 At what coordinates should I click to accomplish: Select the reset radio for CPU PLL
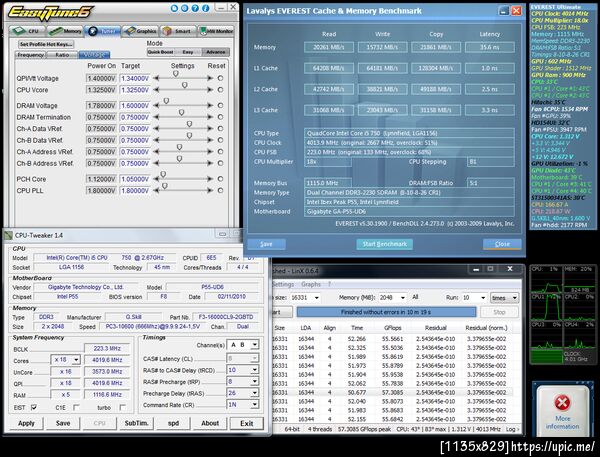(x=220, y=191)
